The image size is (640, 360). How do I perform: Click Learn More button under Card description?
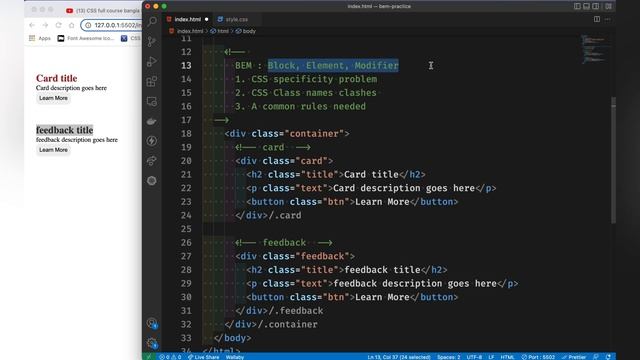tap(53, 98)
